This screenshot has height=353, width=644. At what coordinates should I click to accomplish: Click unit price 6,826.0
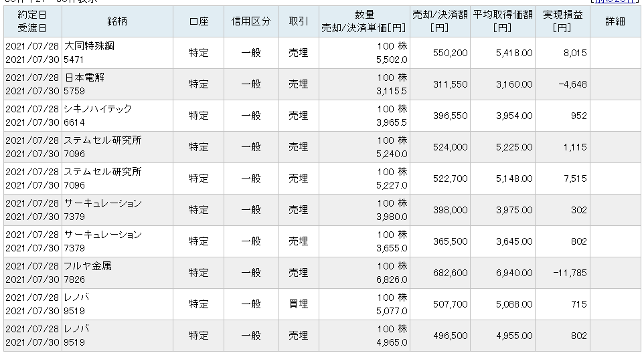point(392,279)
